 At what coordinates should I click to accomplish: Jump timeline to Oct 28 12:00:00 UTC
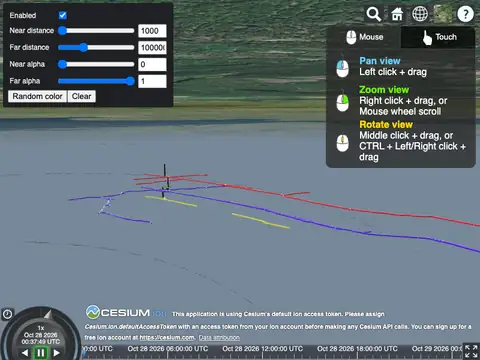(x=263, y=349)
